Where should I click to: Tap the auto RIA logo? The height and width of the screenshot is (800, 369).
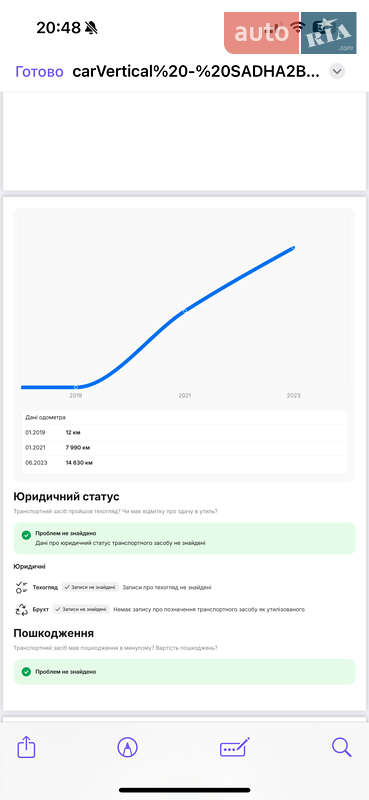[290, 33]
